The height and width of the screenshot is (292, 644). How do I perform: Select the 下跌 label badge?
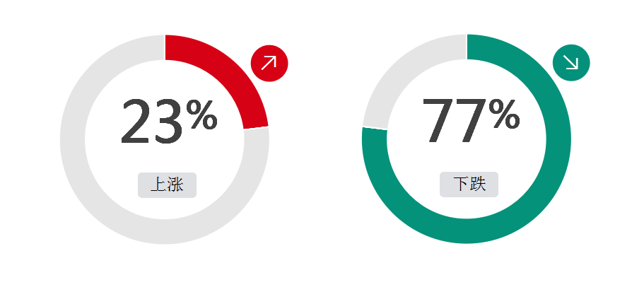[469, 185]
